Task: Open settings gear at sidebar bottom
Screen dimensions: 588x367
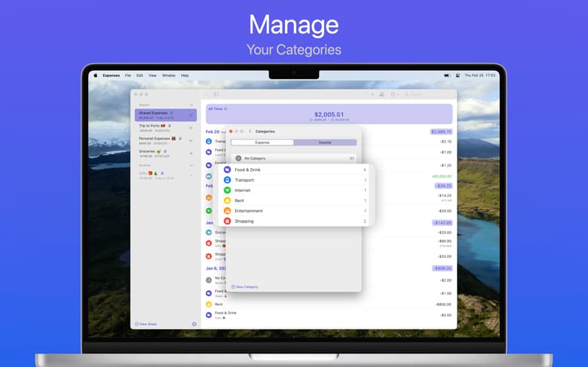Action: (194, 324)
